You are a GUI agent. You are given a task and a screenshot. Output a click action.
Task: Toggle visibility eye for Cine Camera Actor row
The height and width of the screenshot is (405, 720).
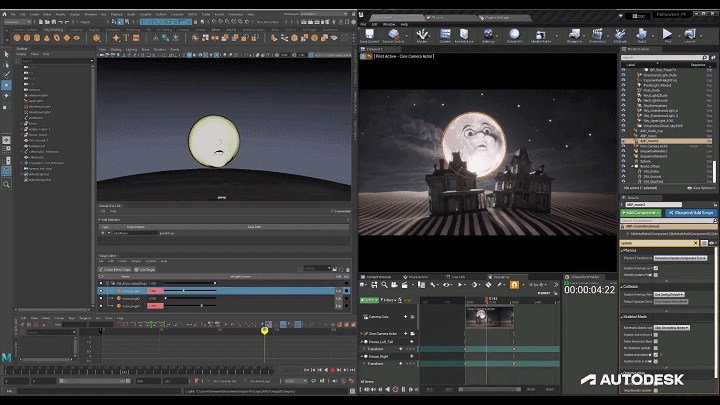(x=624, y=146)
